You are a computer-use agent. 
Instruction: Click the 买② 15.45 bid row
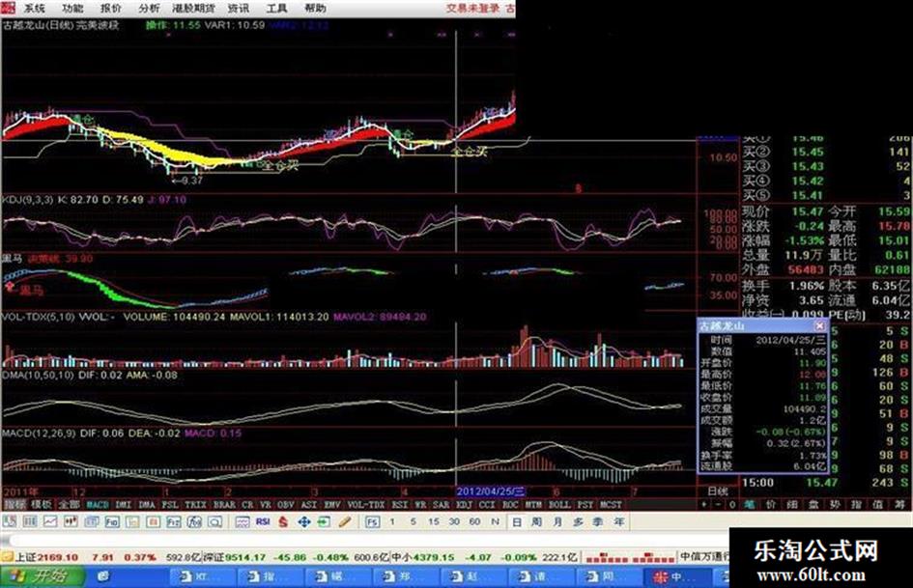[826, 152]
